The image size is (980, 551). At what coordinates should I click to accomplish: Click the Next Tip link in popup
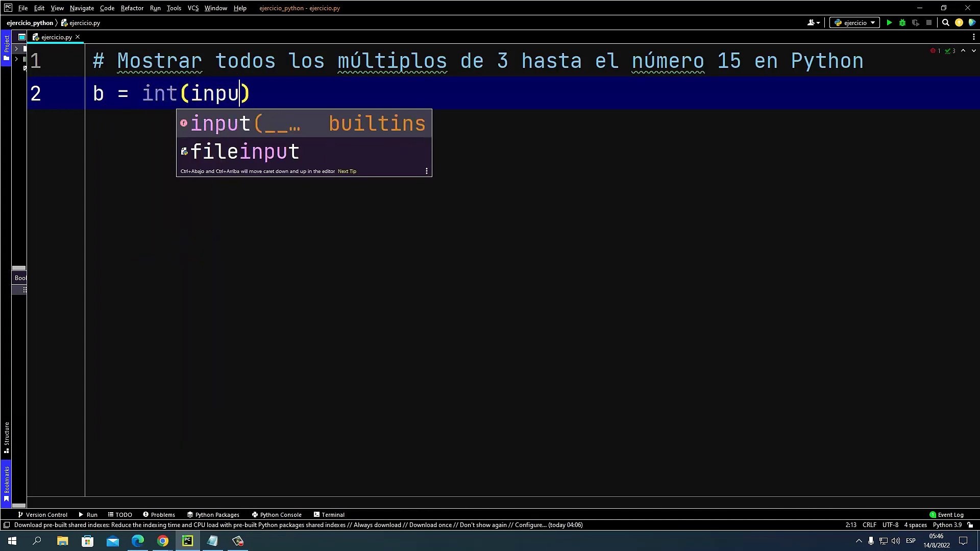pos(347,171)
